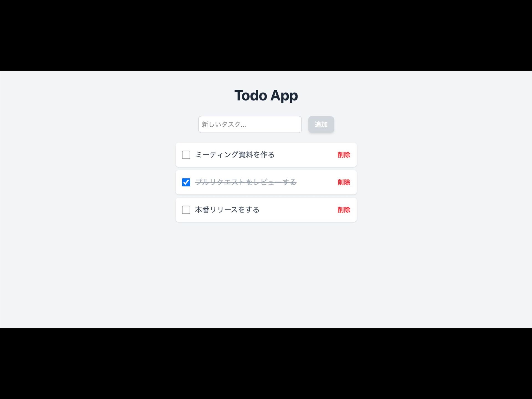Click the black bar above the page
This screenshot has width=532, height=399.
click(266, 35)
